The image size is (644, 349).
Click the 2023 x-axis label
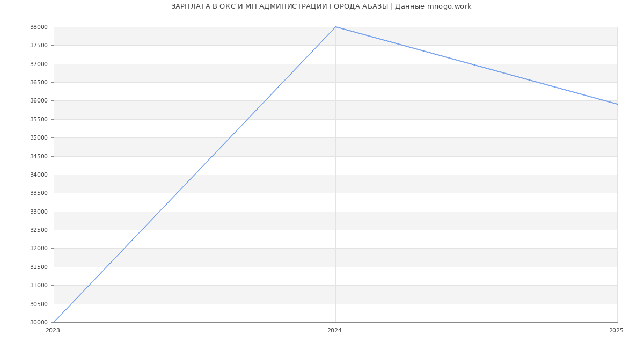pos(53,331)
